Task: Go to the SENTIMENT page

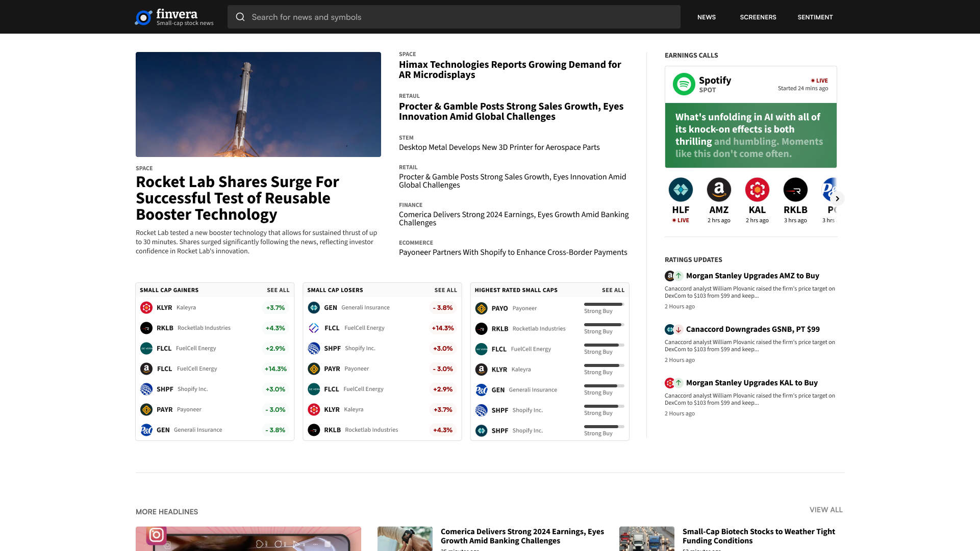Action: coord(815,17)
